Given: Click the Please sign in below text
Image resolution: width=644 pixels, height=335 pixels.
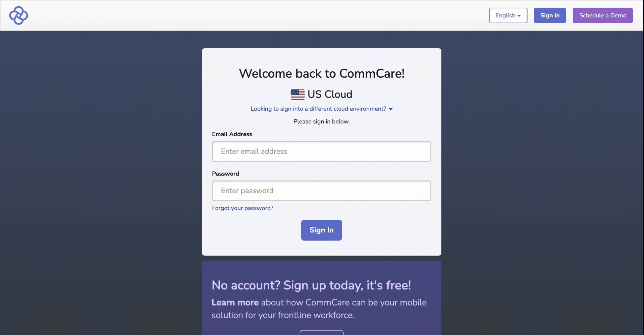Looking at the screenshot, I should tap(321, 121).
